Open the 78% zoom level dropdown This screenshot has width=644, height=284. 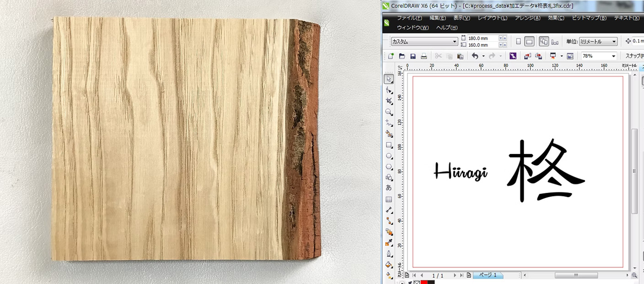click(x=613, y=56)
